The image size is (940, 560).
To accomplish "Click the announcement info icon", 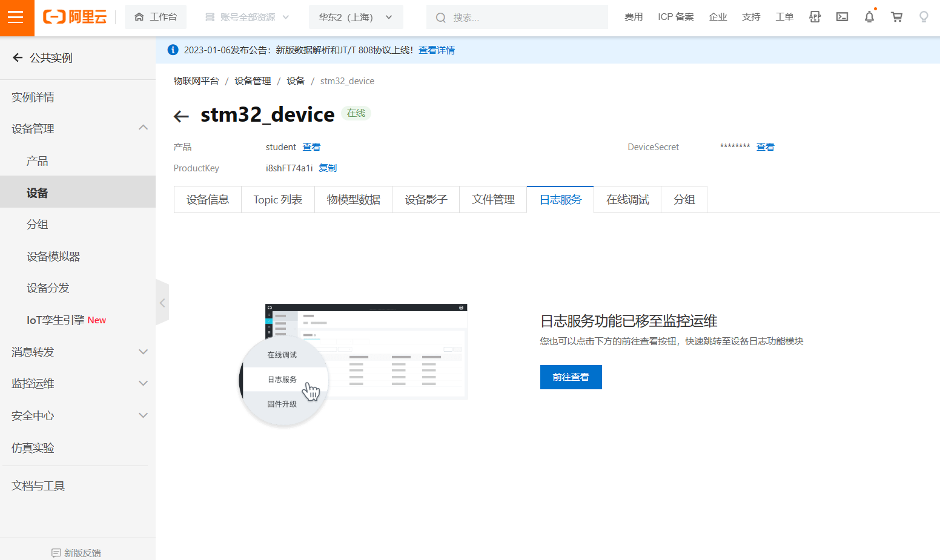I will point(173,50).
